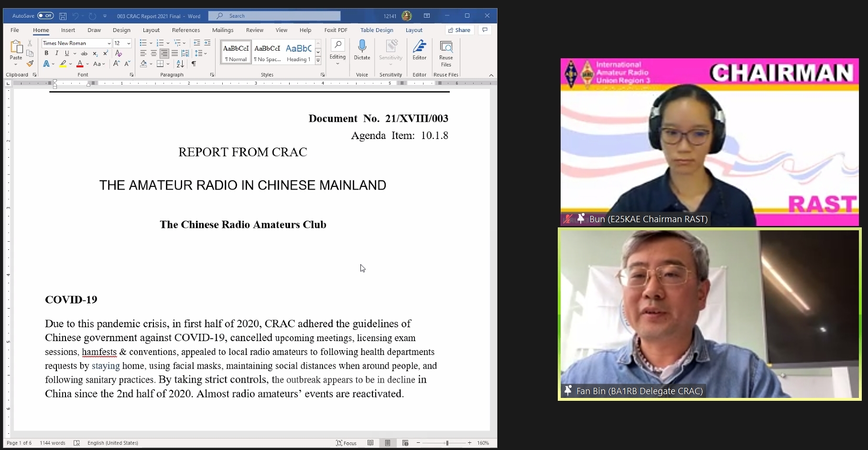Toggle Center alignment
The width and height of the screenshot is (868, 450).
153,53
